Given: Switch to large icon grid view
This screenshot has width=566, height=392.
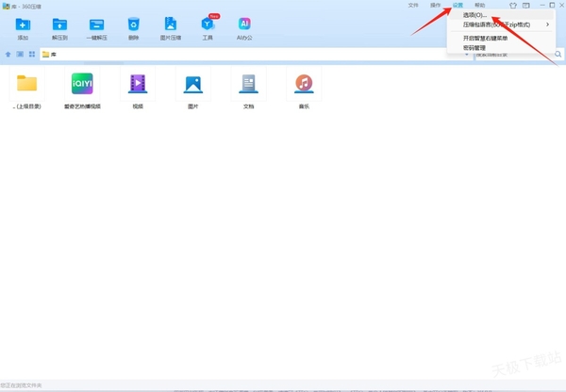Looking at the screenshot, I should (x=30, y=55).
